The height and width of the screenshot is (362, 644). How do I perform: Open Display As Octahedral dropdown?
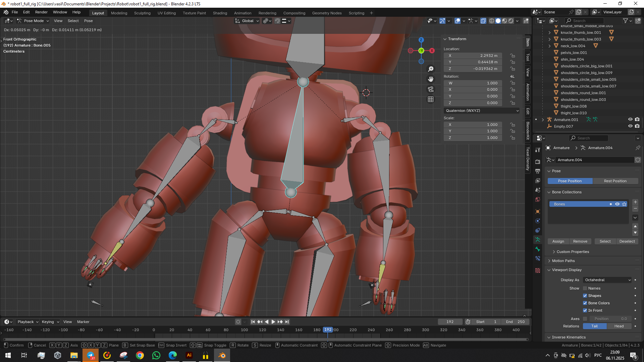click(607, 280)
